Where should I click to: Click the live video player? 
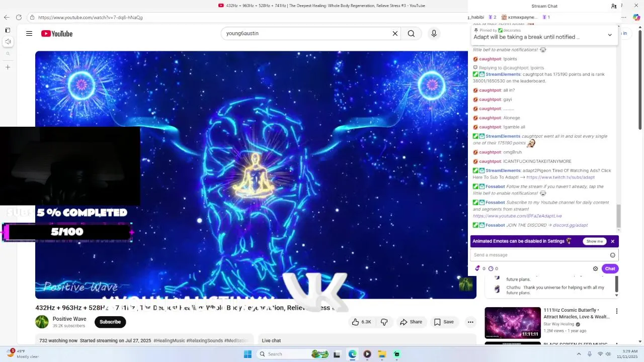[x=256, y=174]
